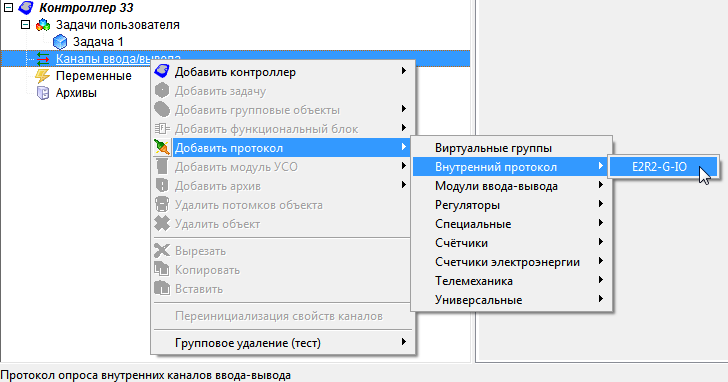728x382 pixels.
Task: Open the Групповое удаление (тест) submenu
Action: [x=282, y=343]
